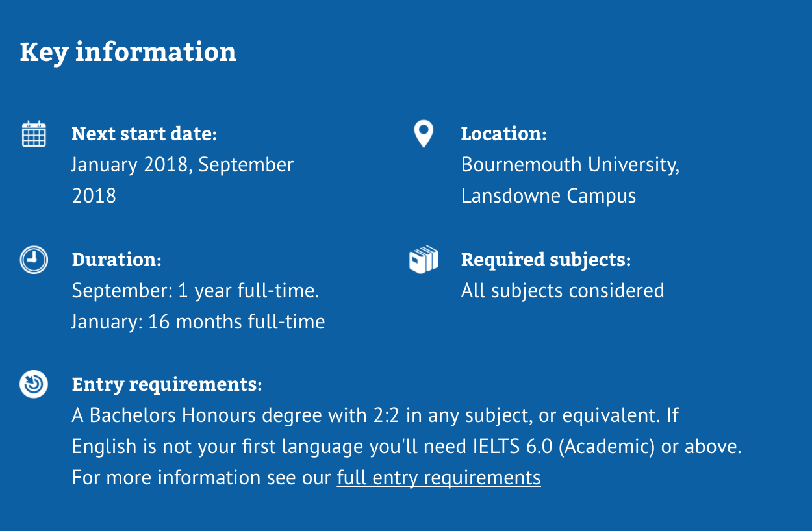The width and height of the screenshot is (812, 531).
Task: Click the Location label
Action: click(503, 134)
